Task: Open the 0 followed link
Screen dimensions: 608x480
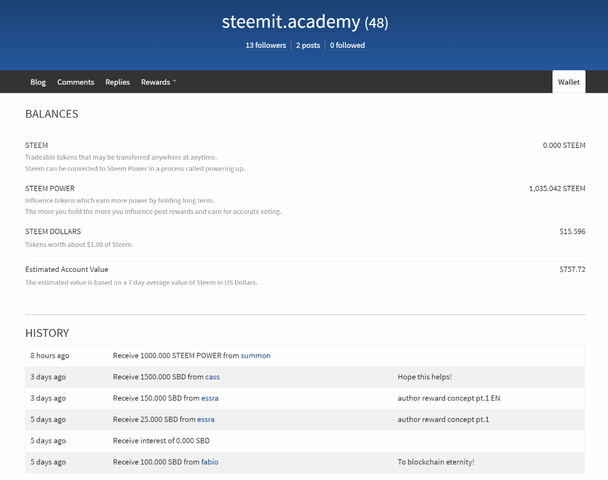Action: point(347,45)
